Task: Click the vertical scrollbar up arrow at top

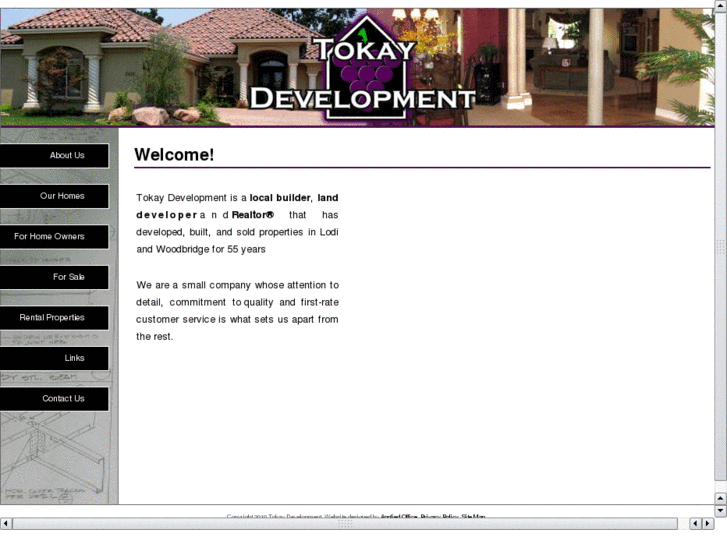Action: click(721, 4)
